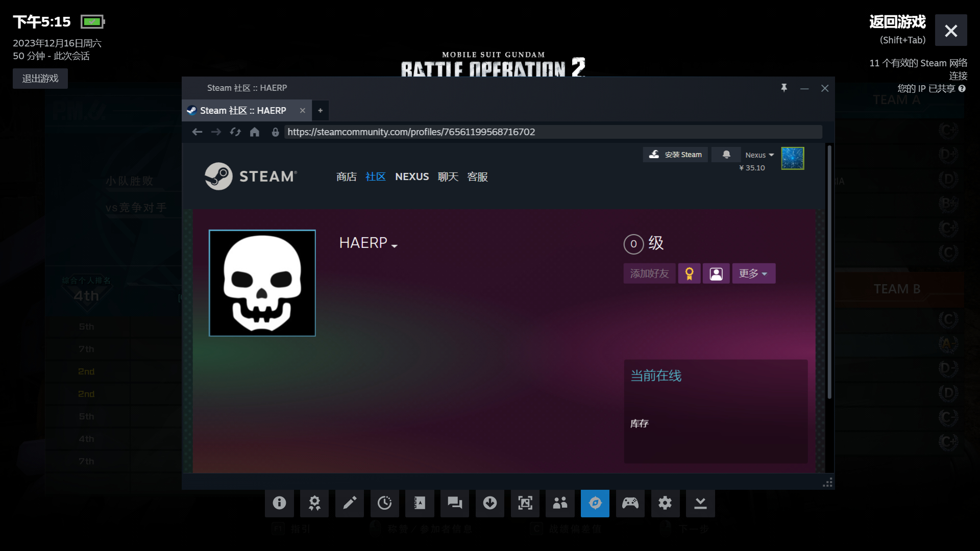The image size is (980, 551).
Task: Go back with browser back arrow
Action: [197, 132]
